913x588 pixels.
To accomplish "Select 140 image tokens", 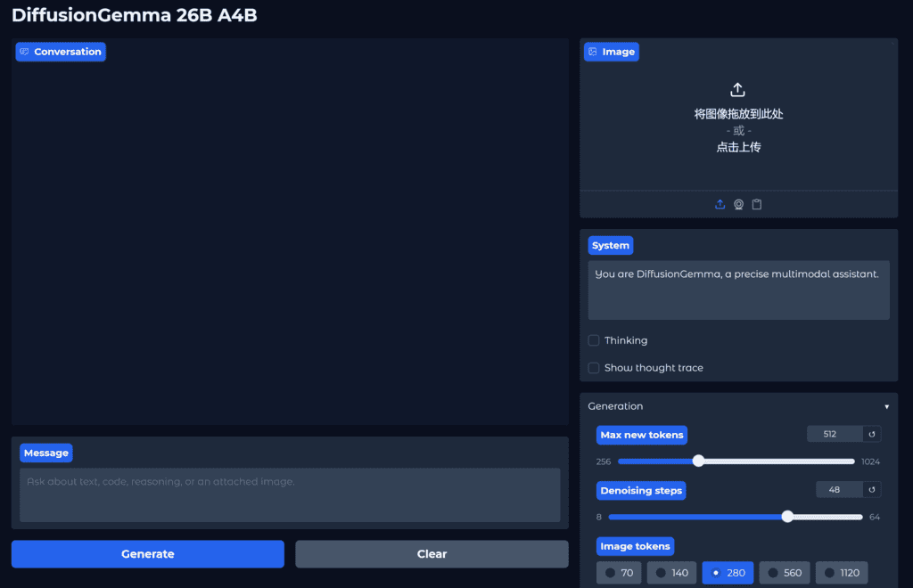I will coord(672,573).
